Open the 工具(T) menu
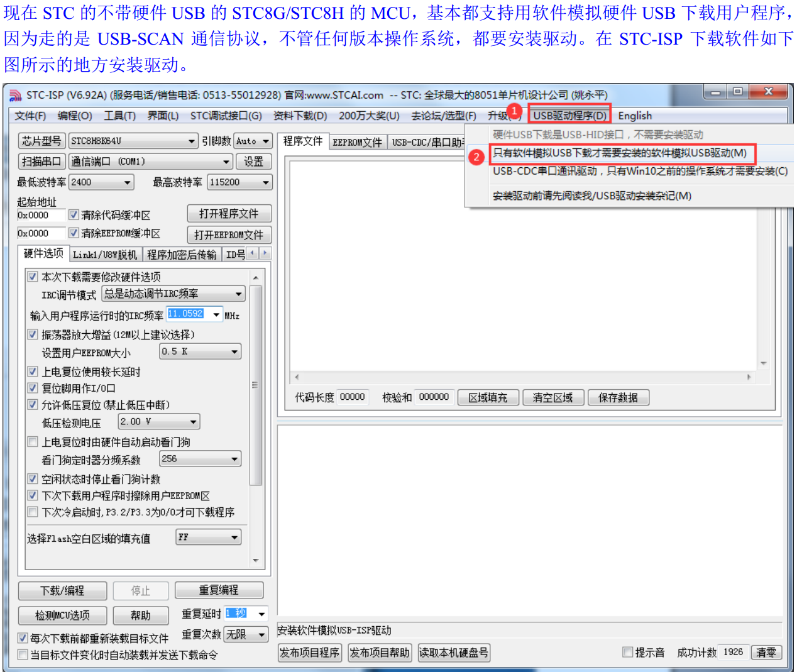 (120, 116)
